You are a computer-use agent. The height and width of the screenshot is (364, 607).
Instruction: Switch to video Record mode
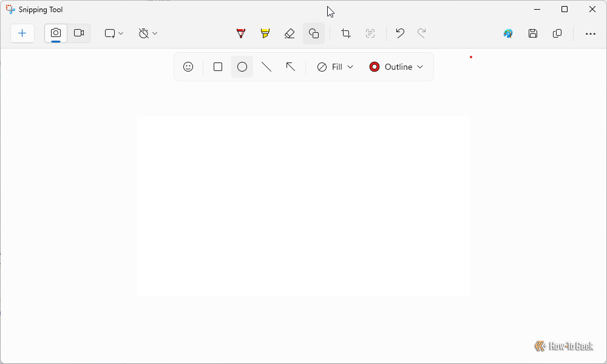[x=79, y=33]
